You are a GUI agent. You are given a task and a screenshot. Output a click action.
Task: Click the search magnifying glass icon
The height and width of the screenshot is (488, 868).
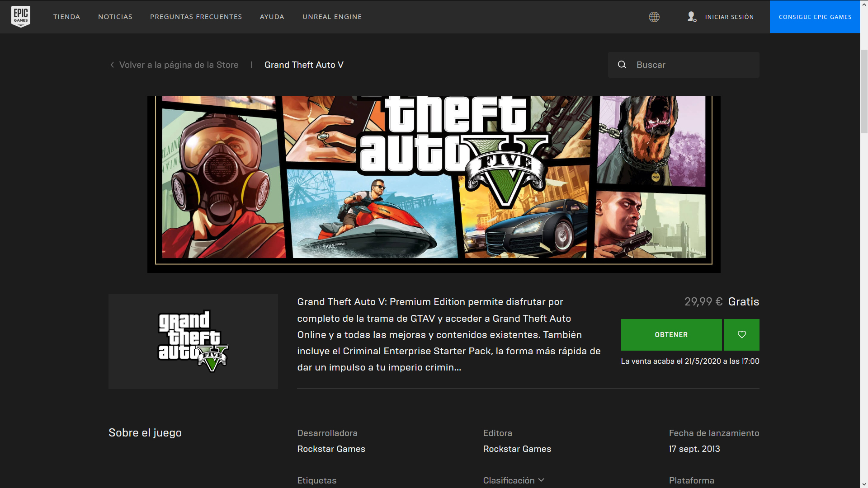point(623,65)
